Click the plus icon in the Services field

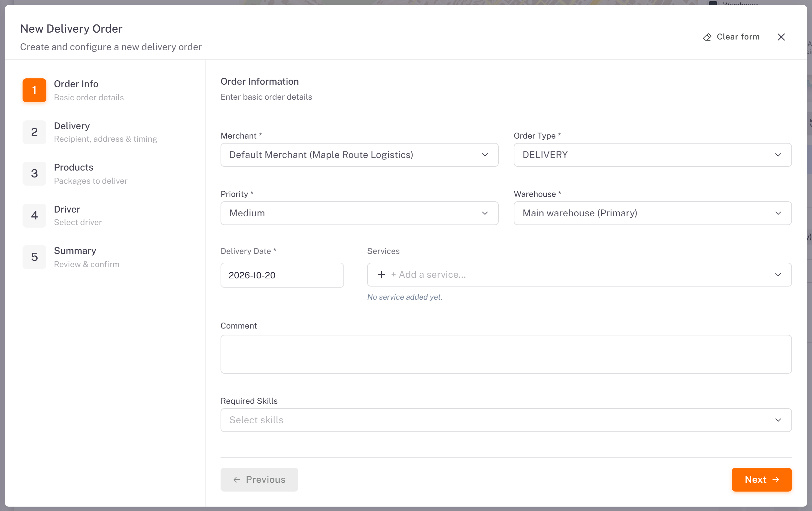click(x=381, y=275)
